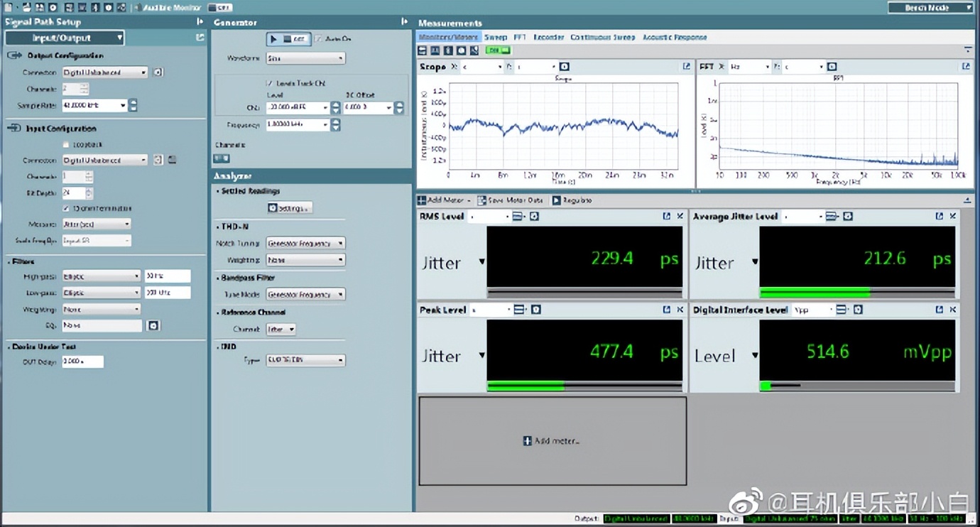Screen dimensions: 980x527
Task: Expand the High-pass filter type dropdown
Action: [x=102, y=276]
